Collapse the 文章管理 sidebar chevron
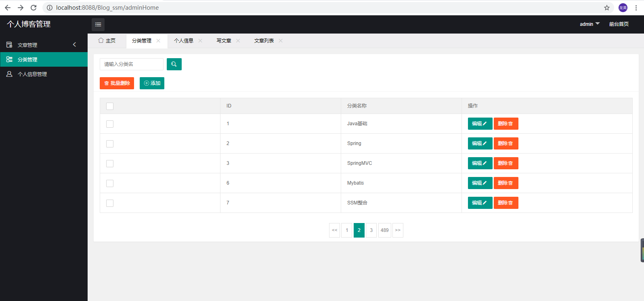 (74, 44)
